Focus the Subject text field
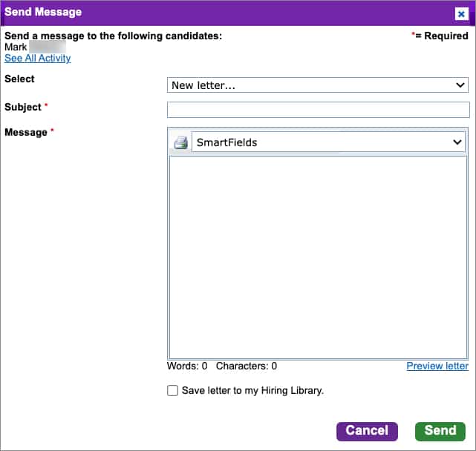This screenshot has width=476, height=451. 318,110
